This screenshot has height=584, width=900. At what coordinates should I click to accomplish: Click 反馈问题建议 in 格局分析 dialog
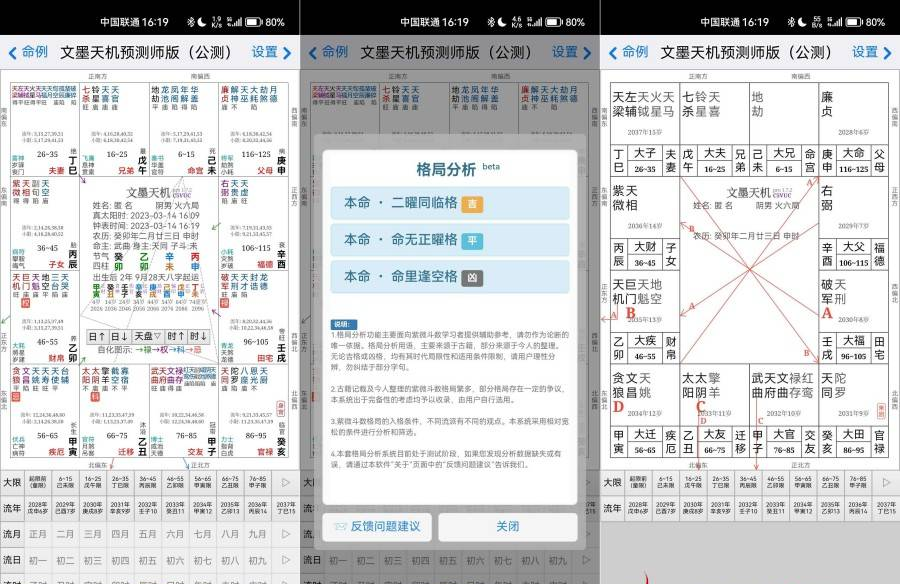point(376,527)
